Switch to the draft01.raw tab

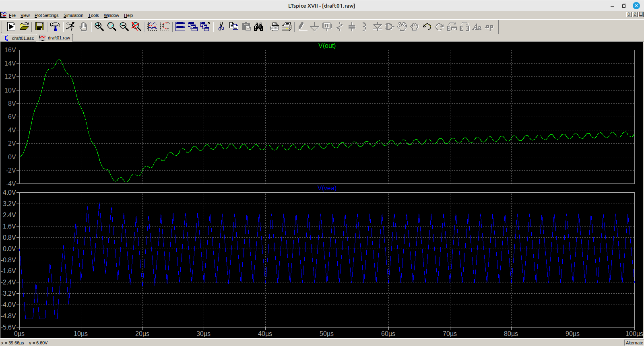[55, 38]
